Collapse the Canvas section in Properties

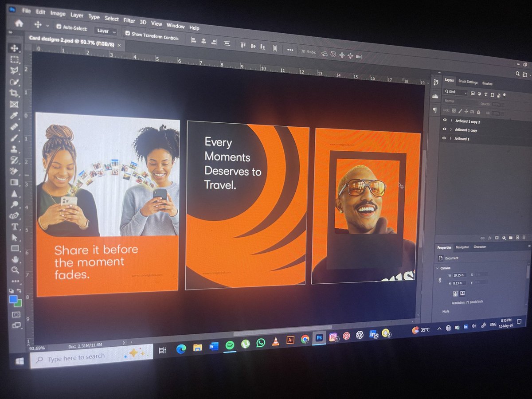click(x=437, y=268)
